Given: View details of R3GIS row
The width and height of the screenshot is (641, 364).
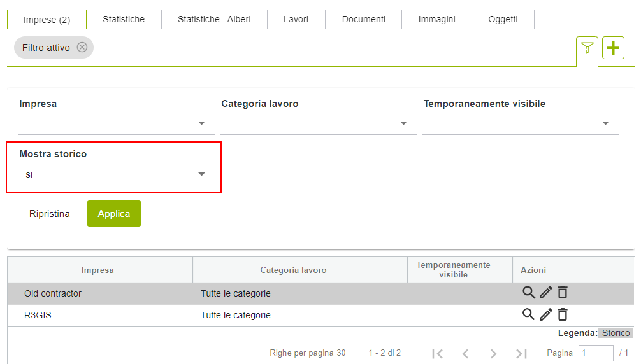Looking at the screenshot, I should pos(528,314).
